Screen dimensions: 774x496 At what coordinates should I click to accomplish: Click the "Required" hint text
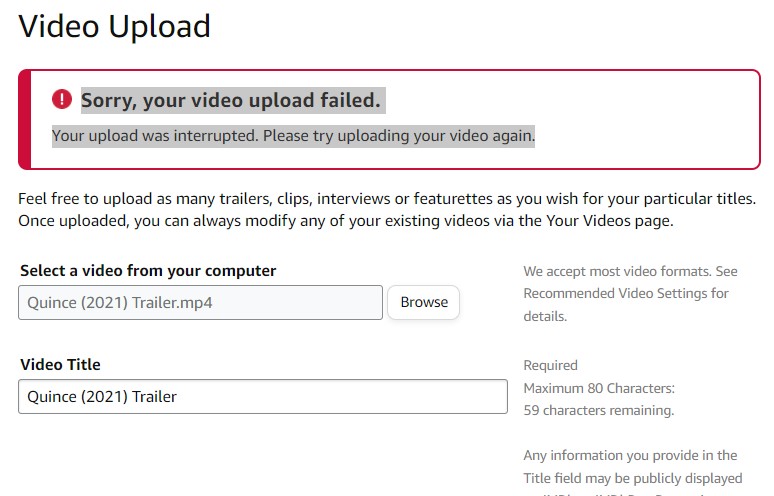550,365
